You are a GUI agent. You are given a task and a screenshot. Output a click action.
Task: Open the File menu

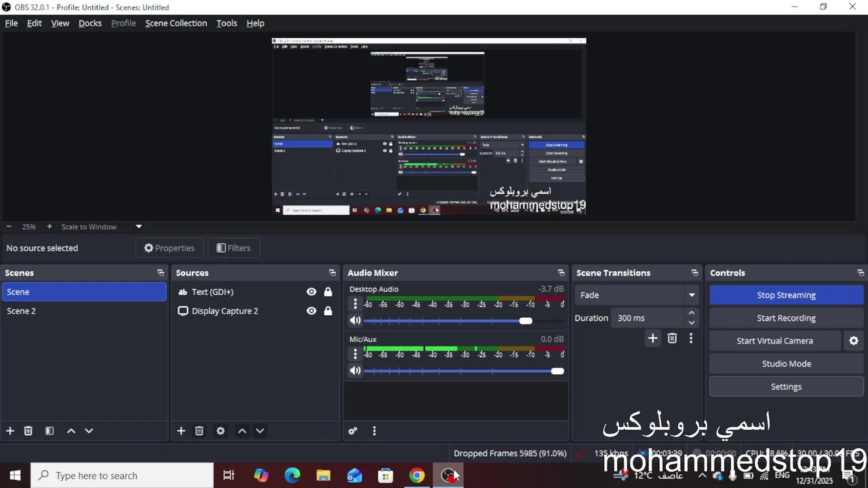[12, 23]
